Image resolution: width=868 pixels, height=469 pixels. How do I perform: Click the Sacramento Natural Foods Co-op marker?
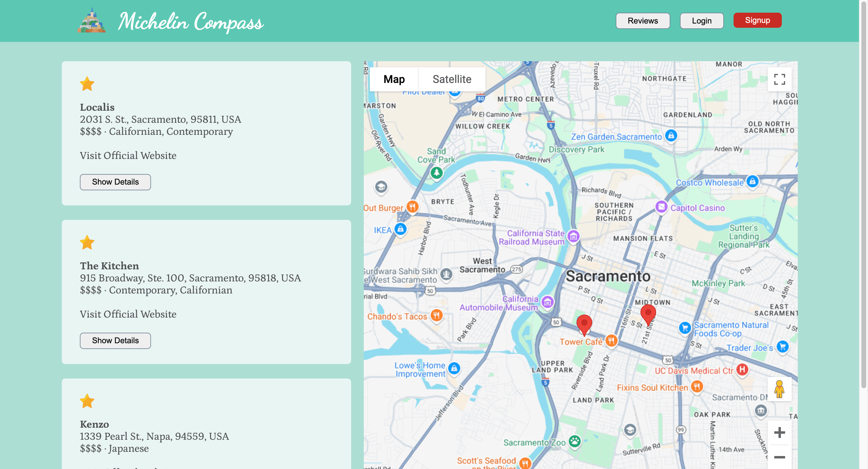pos(684,328)
